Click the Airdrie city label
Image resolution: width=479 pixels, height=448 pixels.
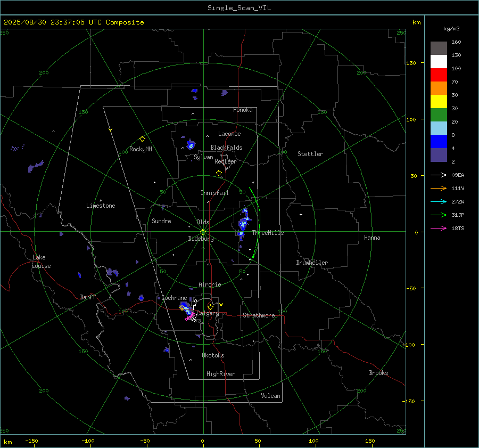tap(210, 284)
